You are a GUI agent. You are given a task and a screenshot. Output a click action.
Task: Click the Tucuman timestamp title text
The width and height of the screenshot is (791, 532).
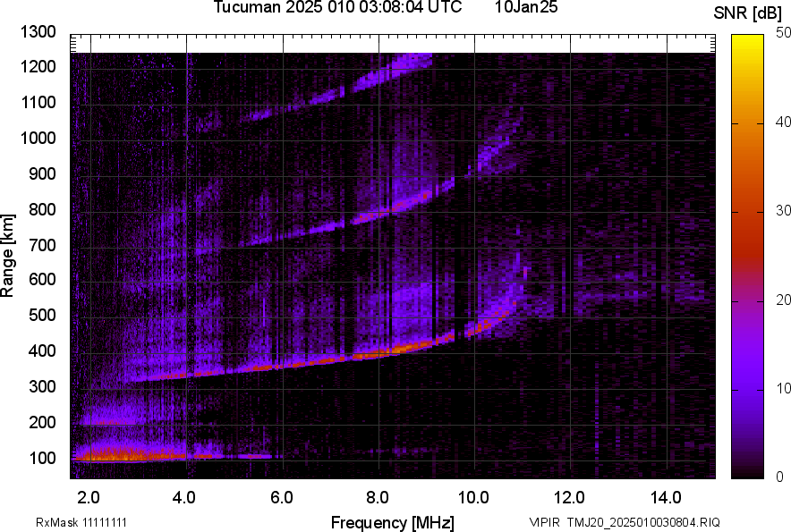coord(337,8)
